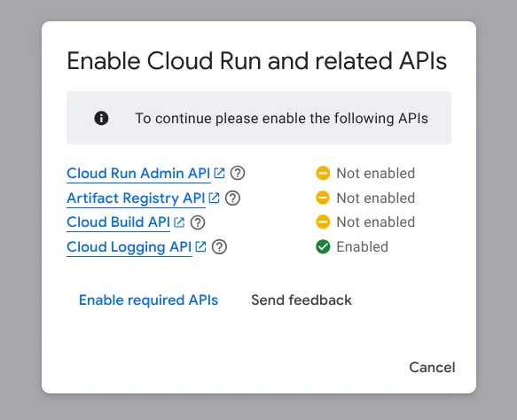Click the info icon in the banner
The image size is (517, 420).
coord(101,118)
